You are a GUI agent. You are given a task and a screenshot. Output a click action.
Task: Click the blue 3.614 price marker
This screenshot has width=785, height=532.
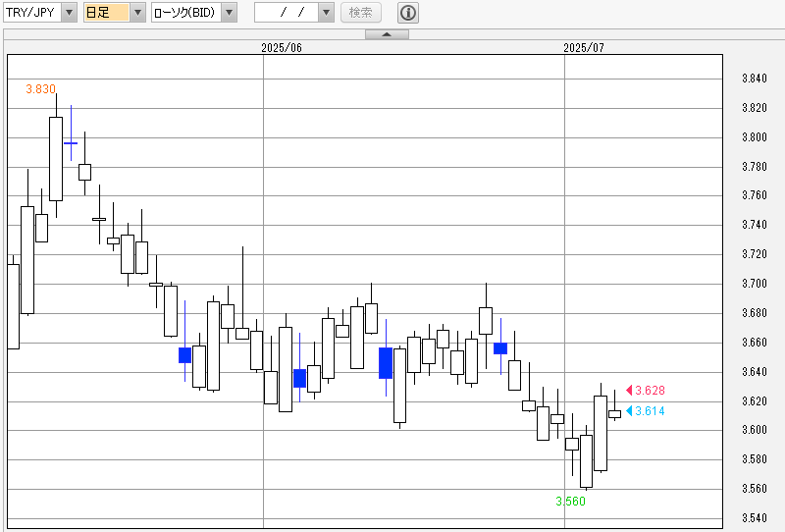(646, 411)
